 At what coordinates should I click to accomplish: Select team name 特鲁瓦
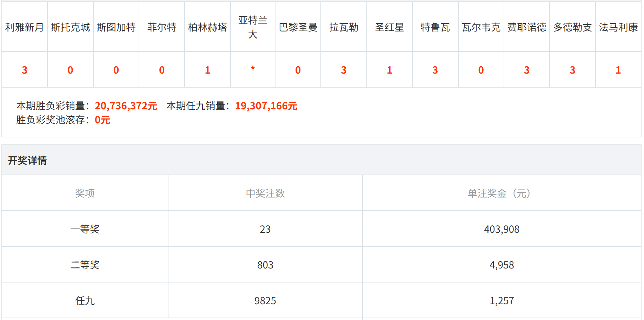435,27
